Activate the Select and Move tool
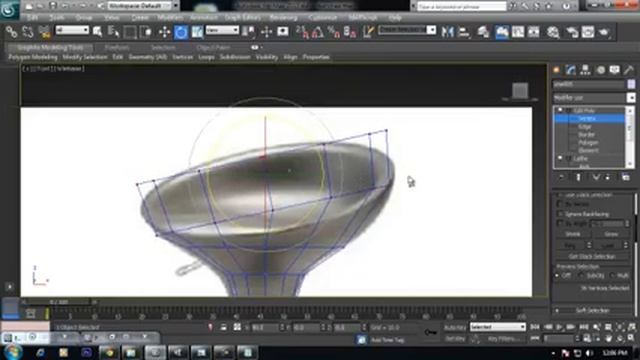 pos(164,32)
